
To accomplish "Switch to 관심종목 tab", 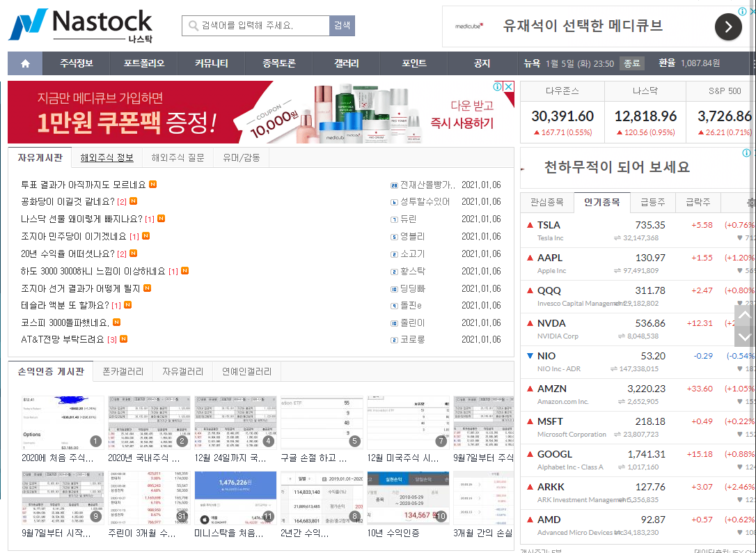I will [546, 202].
